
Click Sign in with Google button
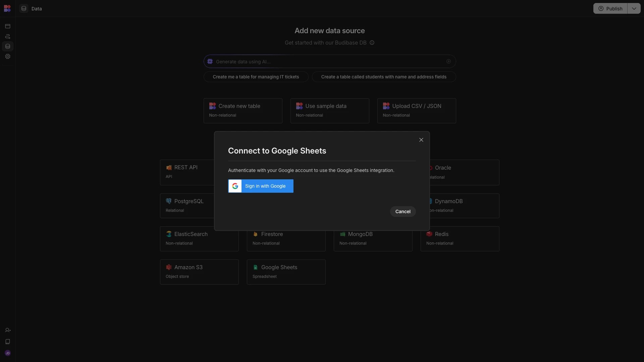click(261, 186)
